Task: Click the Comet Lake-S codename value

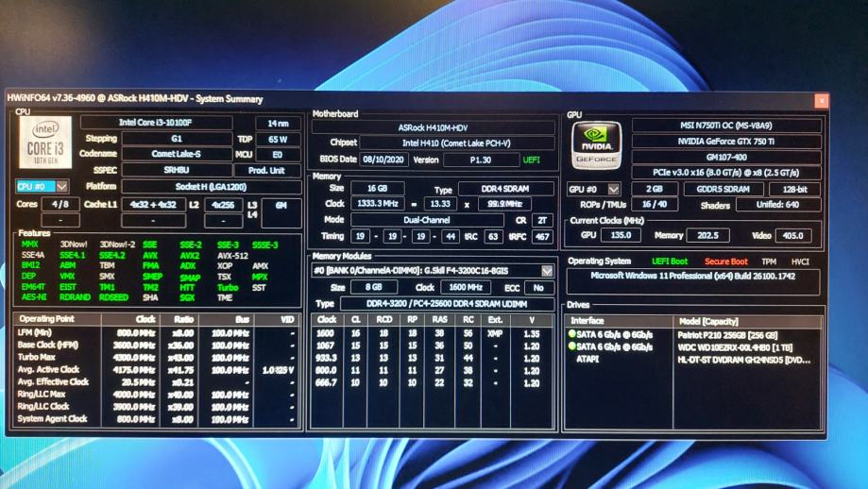Action: point(177,154)
